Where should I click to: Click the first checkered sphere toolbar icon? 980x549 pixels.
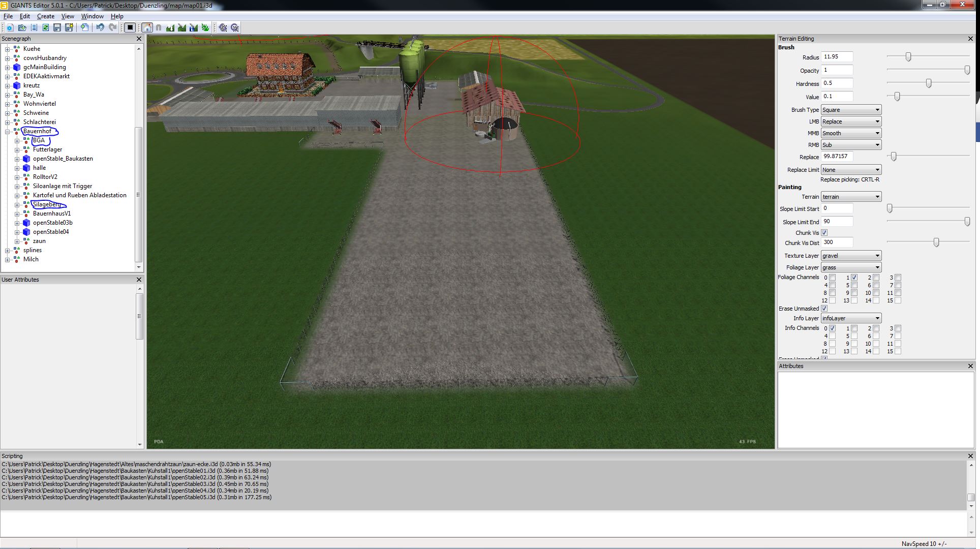223,27
